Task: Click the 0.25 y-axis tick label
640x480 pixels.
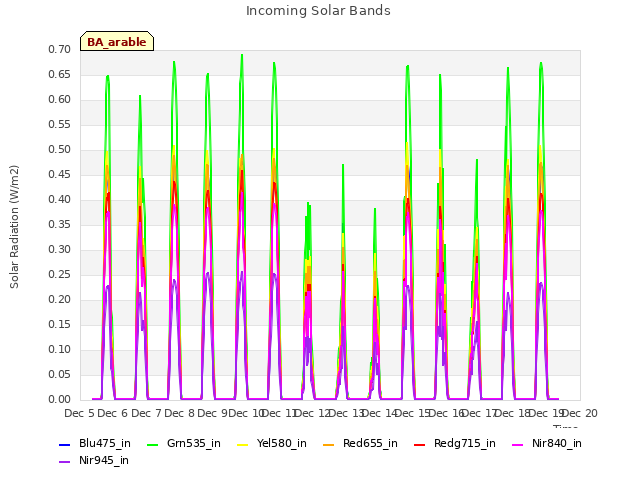Action: (x=60, y=274)
